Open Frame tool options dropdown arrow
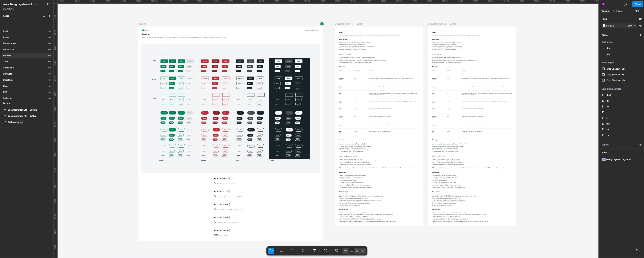This screenshot has width=644, height=258. [x=286, y=251]
